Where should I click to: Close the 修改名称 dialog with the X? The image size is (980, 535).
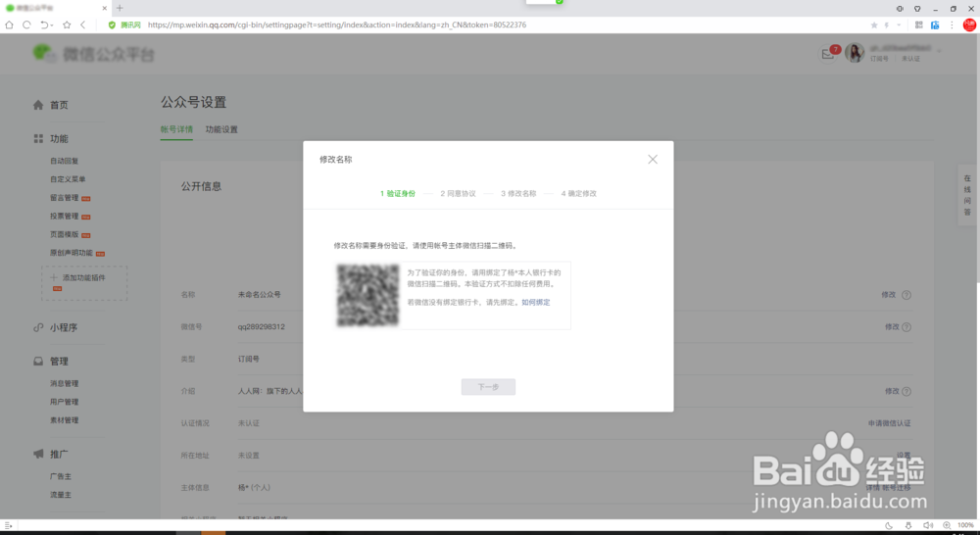click(x=653, y=160)
